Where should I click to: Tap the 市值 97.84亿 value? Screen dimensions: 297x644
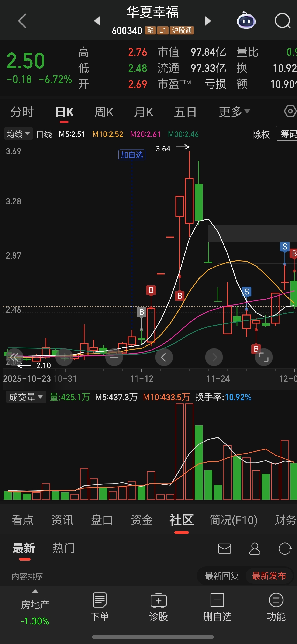208,52
